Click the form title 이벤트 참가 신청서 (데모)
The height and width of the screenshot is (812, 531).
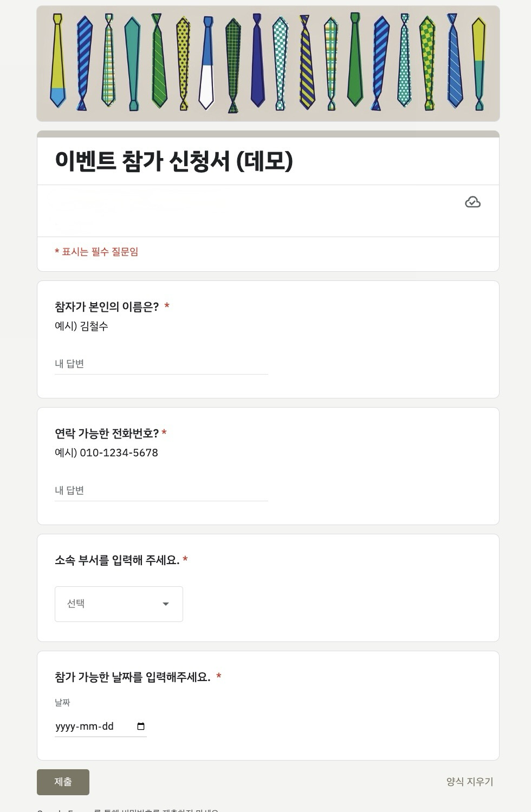(x=174, y=161)
